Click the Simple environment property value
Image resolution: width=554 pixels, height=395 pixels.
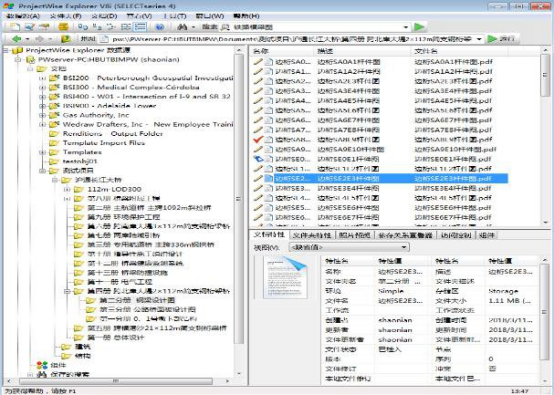[x=391, y=291]
